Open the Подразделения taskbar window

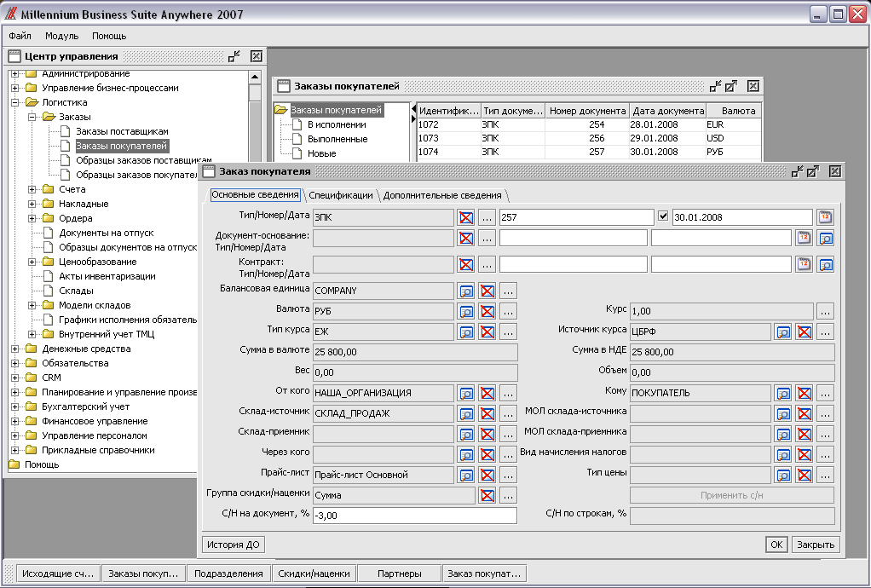tap(228, 574)
